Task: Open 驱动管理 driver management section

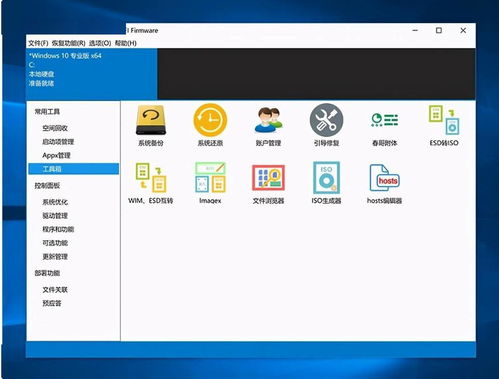Action: tap(55, 216)
